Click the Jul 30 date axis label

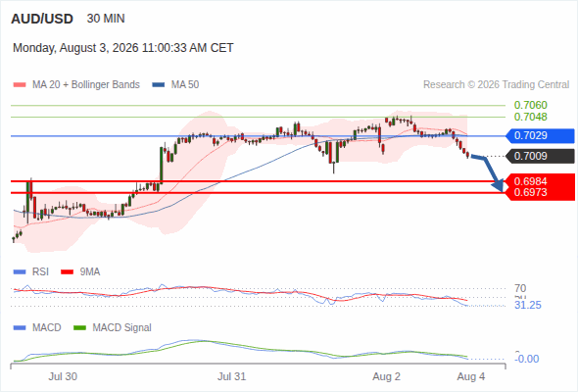coord(63,376)
